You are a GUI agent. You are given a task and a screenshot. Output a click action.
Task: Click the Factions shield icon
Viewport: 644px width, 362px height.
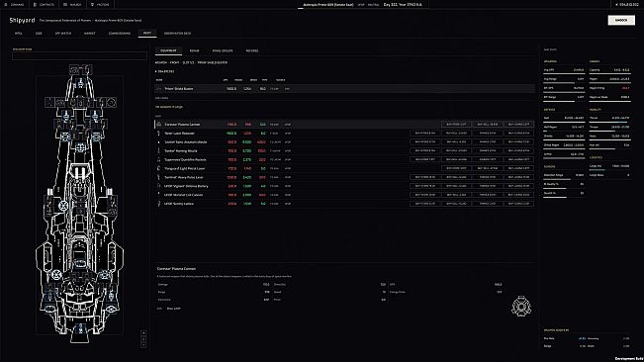click(x=92, y=5)
